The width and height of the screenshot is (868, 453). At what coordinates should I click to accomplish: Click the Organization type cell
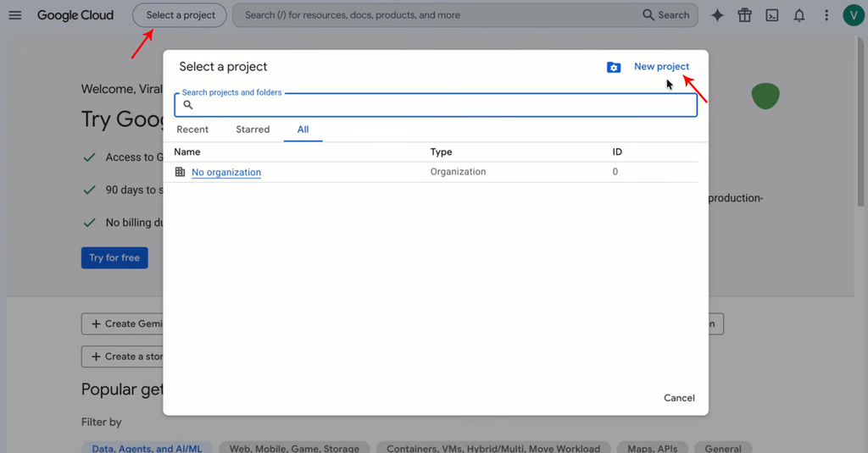(x=459, y=172)
